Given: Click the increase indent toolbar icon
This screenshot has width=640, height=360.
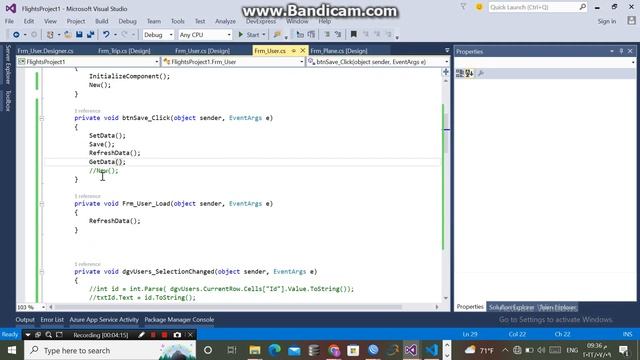Looking at the screenshot, I should pyautogui.click(x=311, y=35).
